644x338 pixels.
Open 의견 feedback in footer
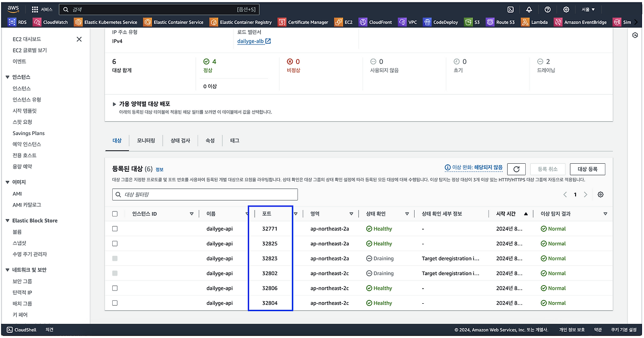[x=50, y=330]
